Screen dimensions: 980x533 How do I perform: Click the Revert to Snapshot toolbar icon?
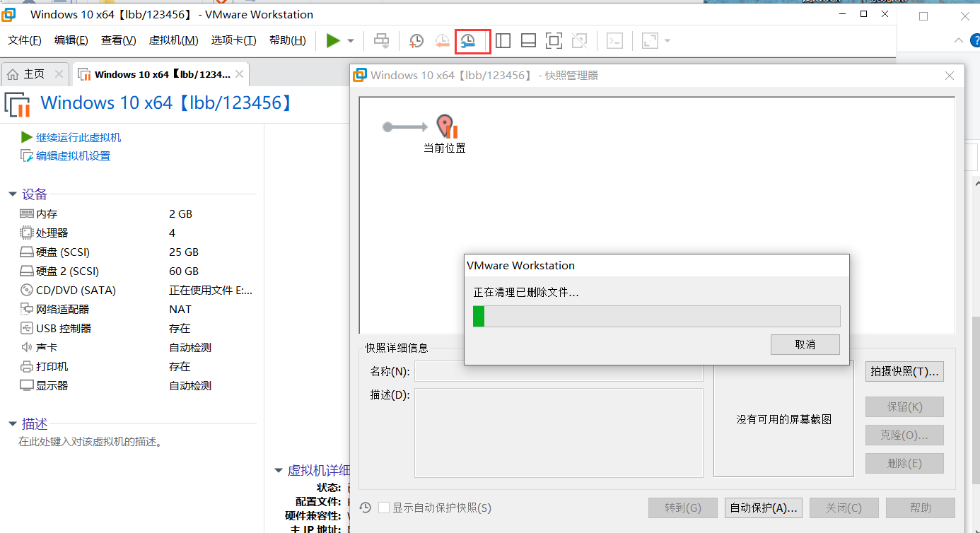[442, 41]
